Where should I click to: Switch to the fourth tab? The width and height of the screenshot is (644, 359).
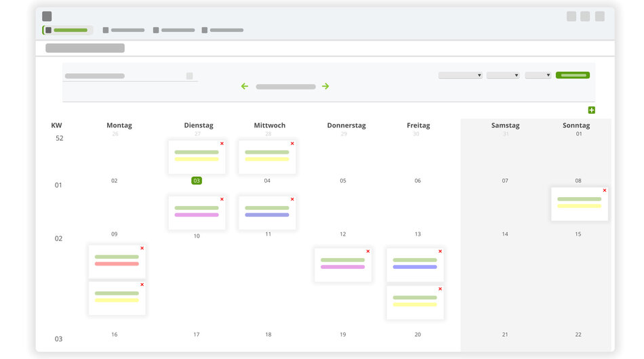click(222, 30)
